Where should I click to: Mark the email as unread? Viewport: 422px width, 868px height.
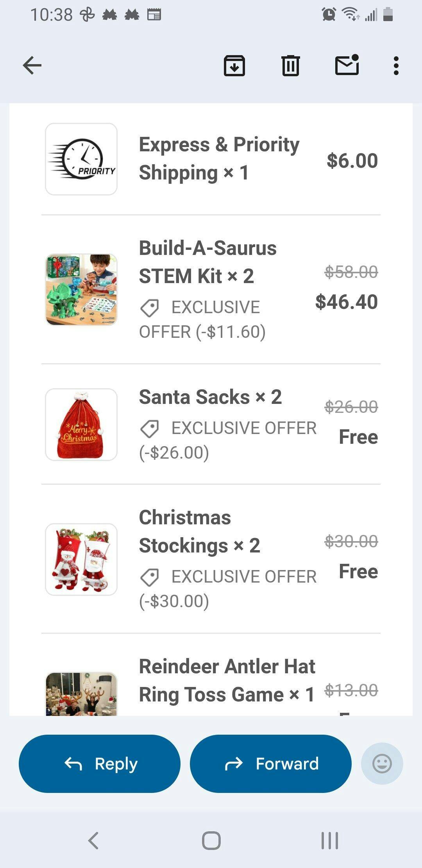(347, 65)
